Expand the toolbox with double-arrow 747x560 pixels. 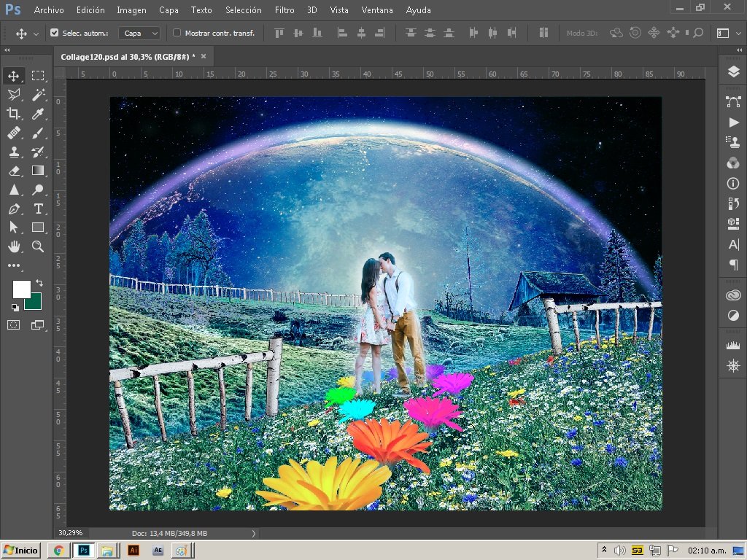click(x=7, y=50)
